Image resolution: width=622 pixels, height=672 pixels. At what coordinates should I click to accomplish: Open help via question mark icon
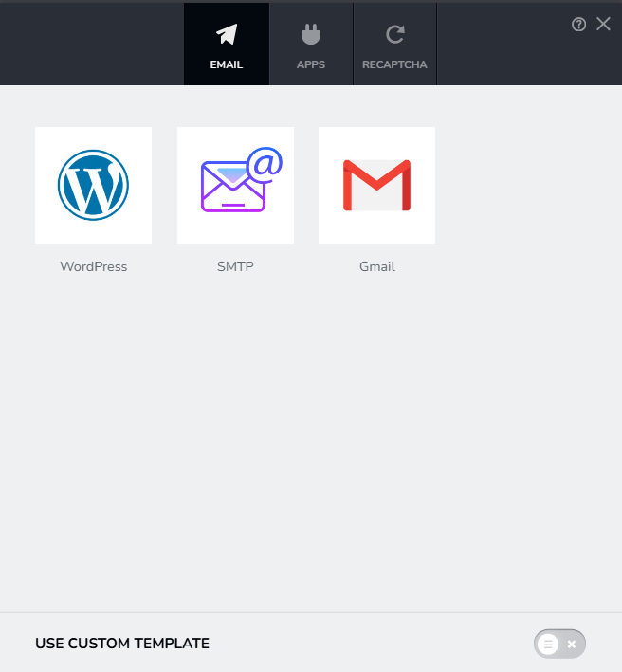tap(578, 25)
